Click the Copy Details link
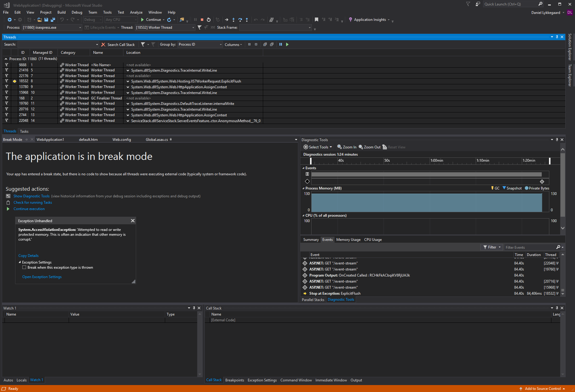 pos(28,256)
